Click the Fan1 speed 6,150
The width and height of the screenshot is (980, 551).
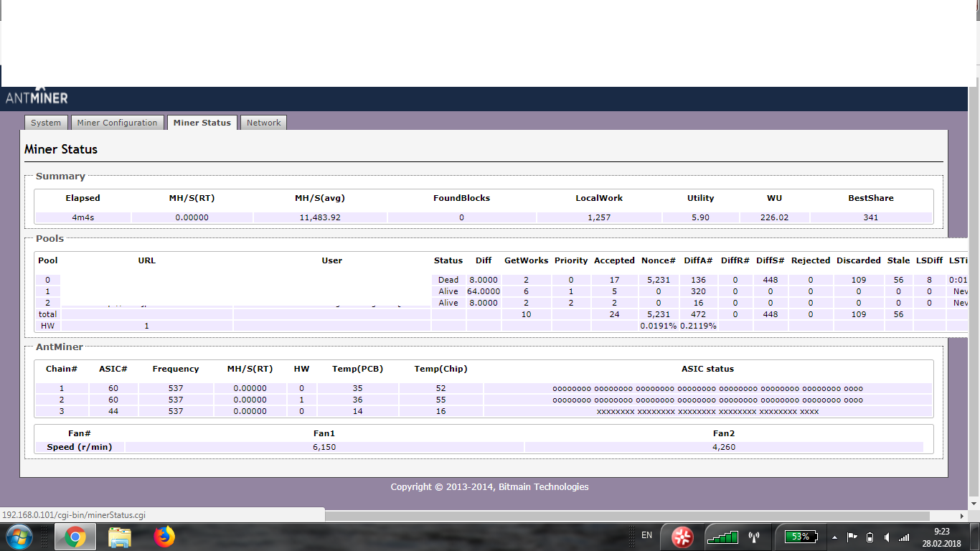(x=324, y=447)
